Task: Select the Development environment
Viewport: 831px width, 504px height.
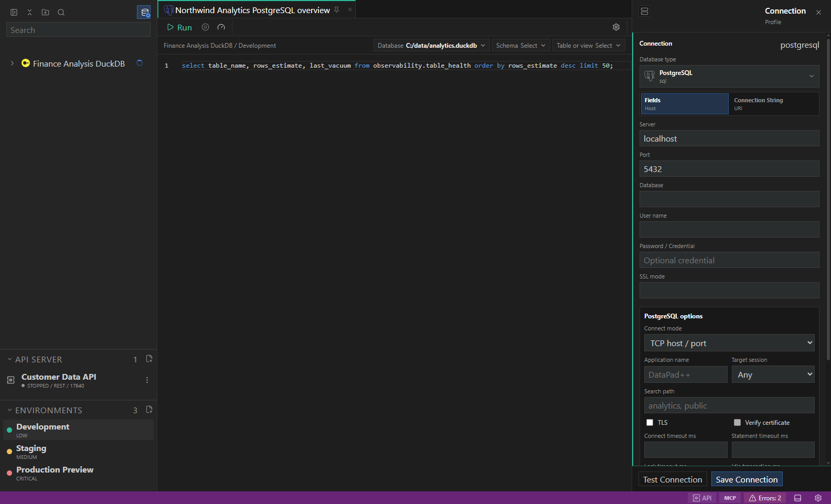Action: click(79, 430)
